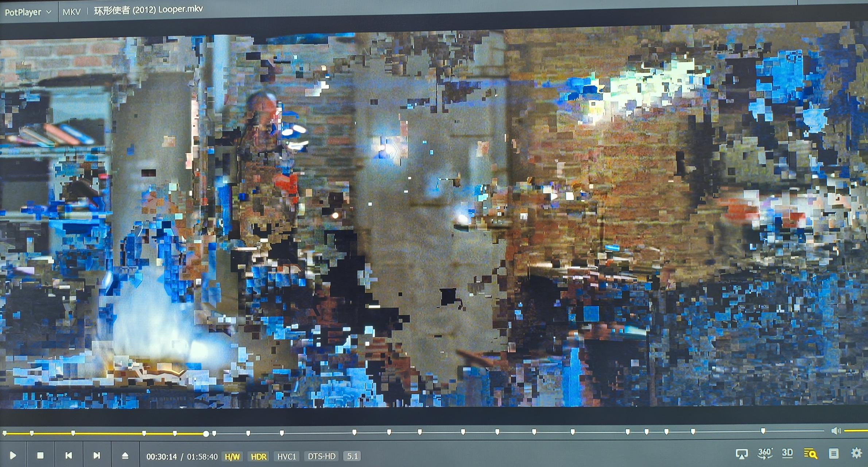Jump to the first chapter marker on seek bar

coord(5,433)
